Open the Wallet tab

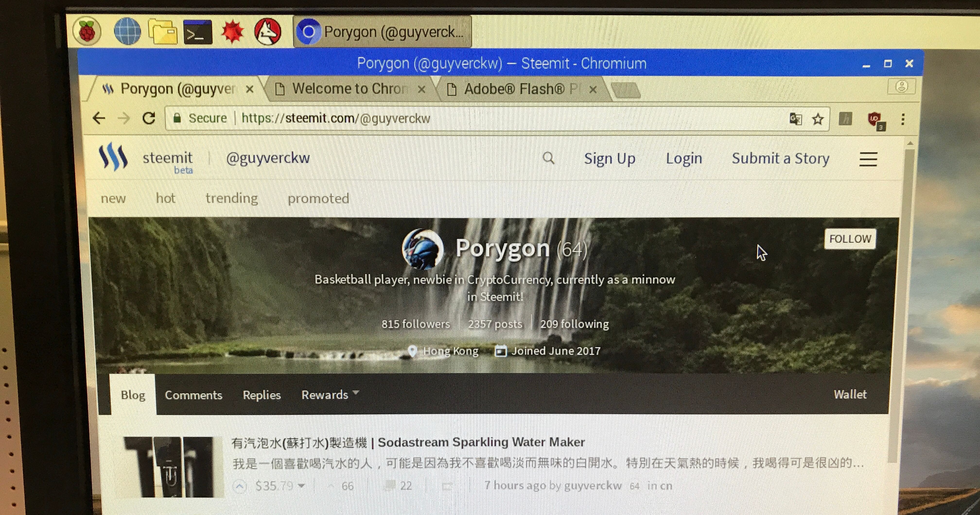[x=850, y=395]
